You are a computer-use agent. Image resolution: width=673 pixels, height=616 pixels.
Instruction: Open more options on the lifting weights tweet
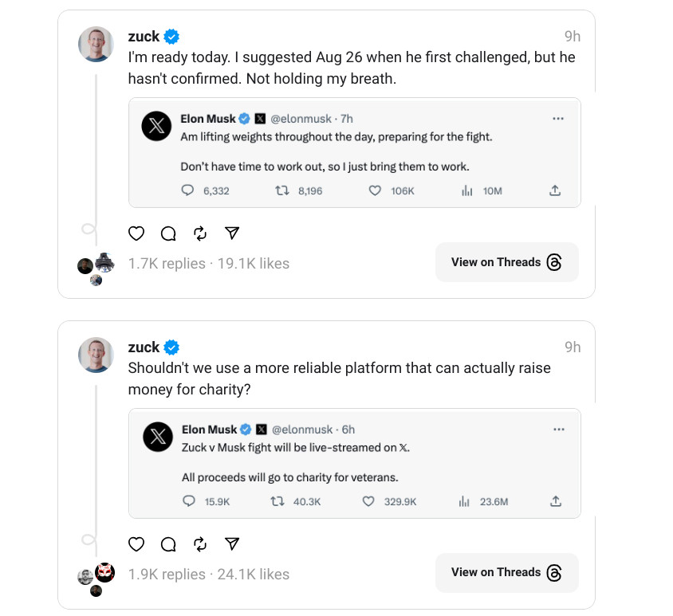(558, 119)
